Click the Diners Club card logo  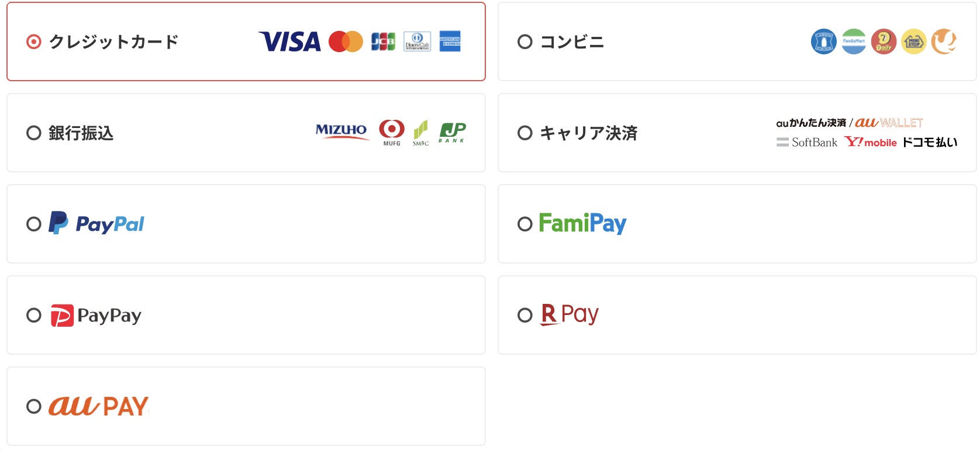[x=417, y=41]
